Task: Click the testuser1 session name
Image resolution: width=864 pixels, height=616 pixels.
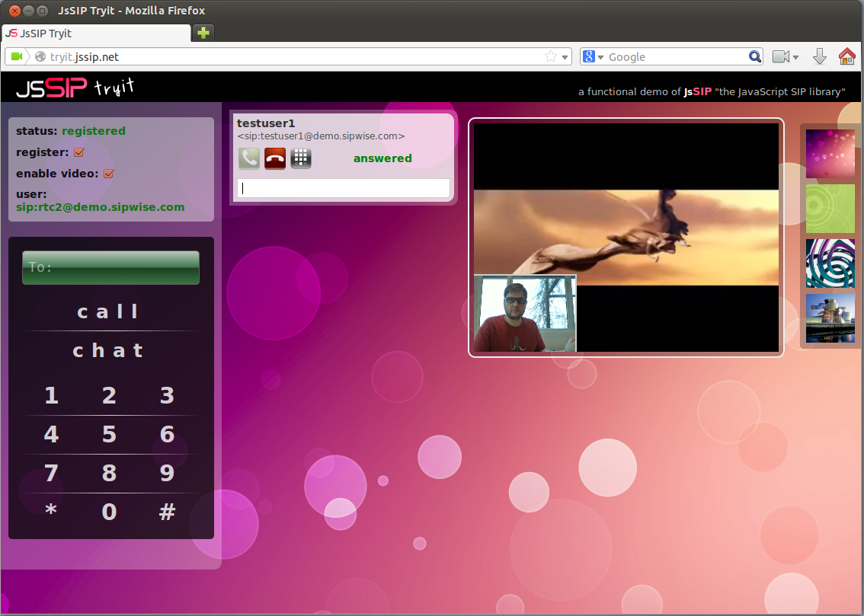Action: [266, 123]
